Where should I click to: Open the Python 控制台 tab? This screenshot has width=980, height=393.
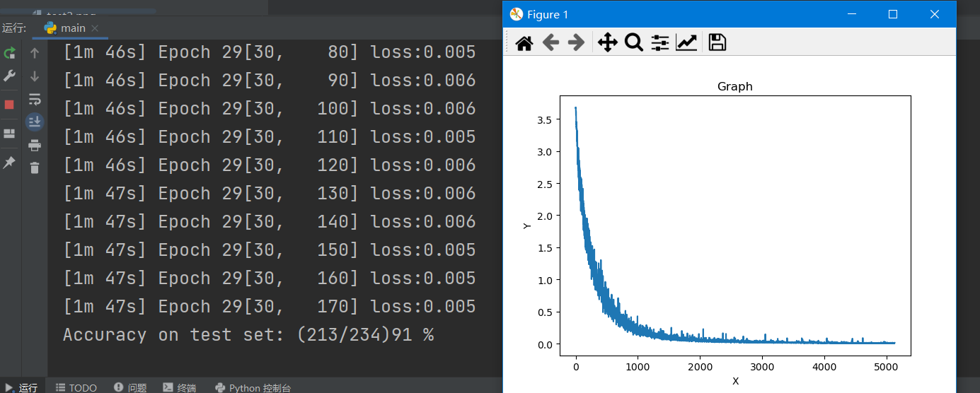coord(253,387)
